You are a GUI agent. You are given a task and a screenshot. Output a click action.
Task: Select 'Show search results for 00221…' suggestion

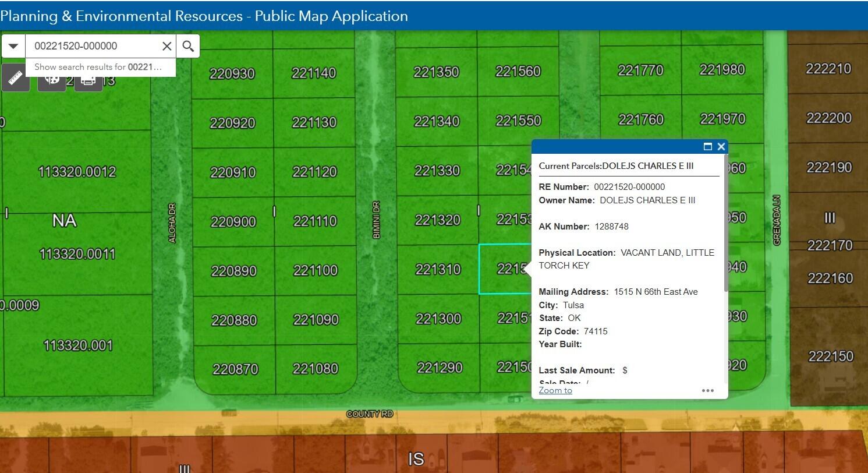coord(98,67)
